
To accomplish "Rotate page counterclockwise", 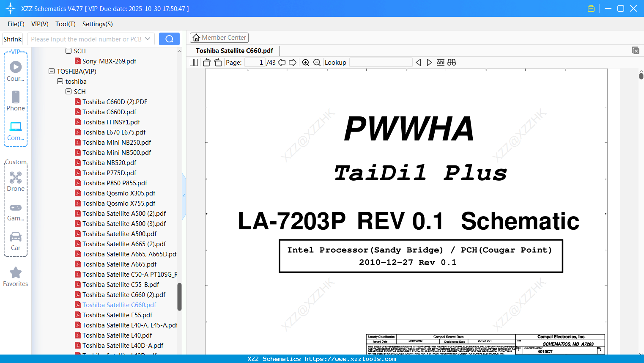I will coord(206,62).
